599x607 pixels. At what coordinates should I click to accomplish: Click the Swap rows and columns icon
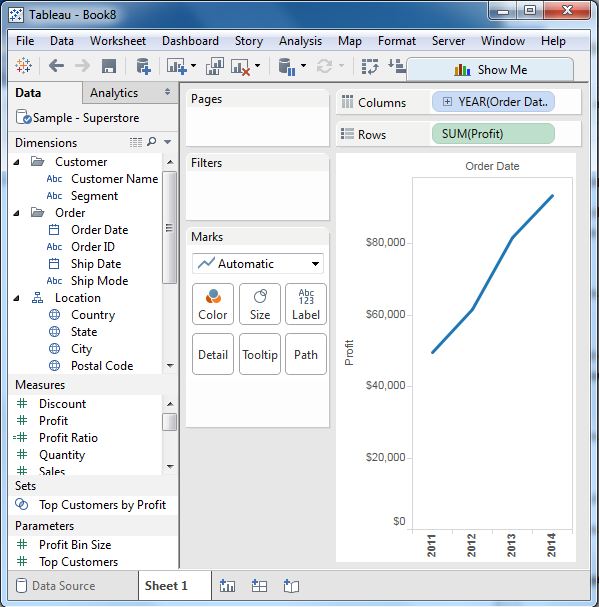[x=369, y=66]
